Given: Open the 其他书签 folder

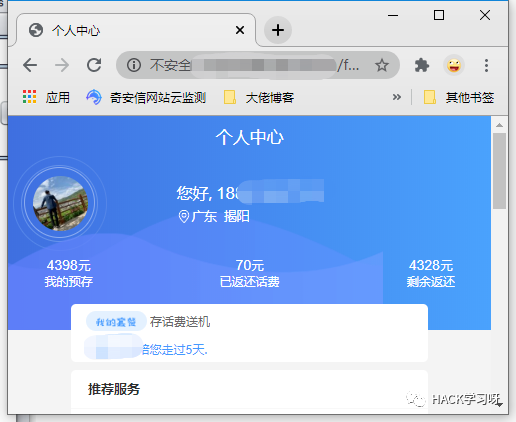Looking at the screenshot, I should coord(459,97).
